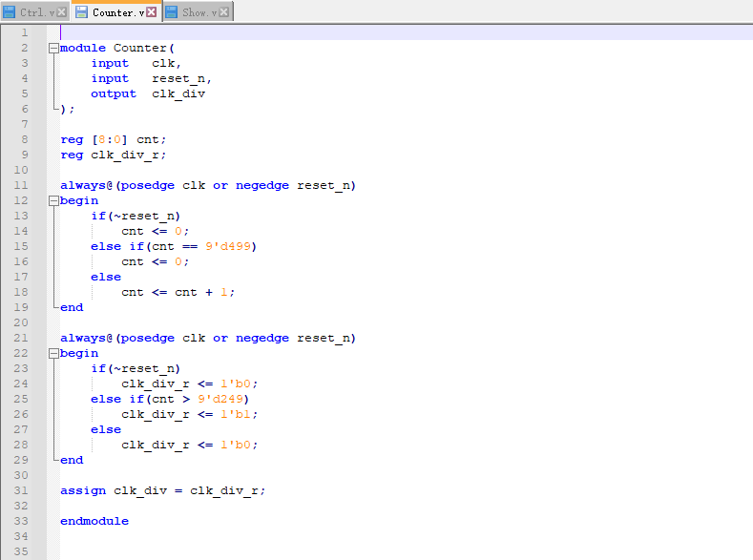Select the Counter.v tab

(x=116, y=12)
